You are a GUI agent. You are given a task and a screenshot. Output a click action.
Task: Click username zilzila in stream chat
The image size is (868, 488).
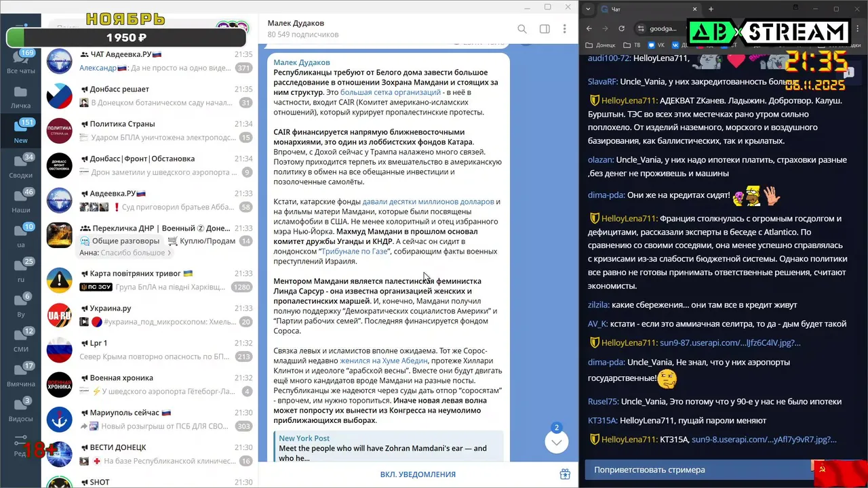599,305
